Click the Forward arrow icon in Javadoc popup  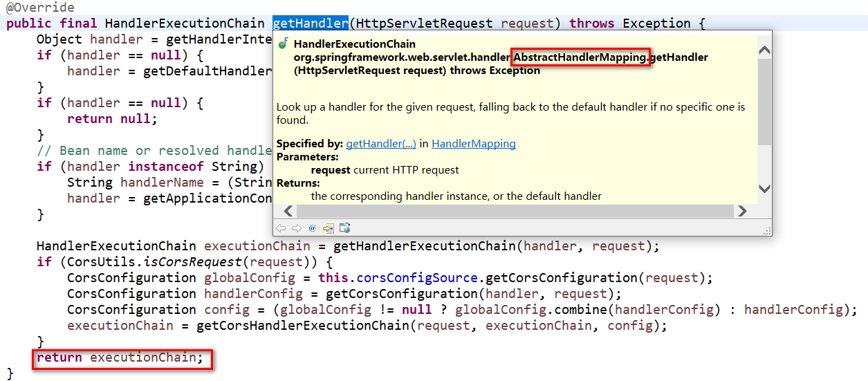click(x=296, y=227)
